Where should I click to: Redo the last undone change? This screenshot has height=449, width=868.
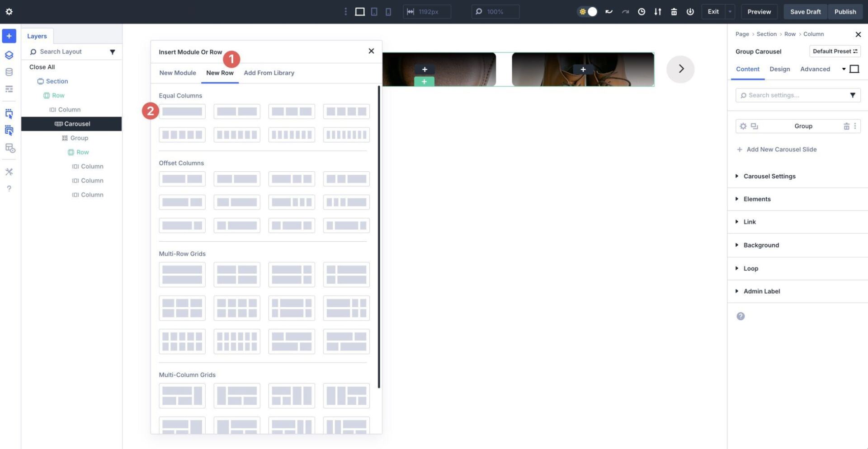pos(626,12)
